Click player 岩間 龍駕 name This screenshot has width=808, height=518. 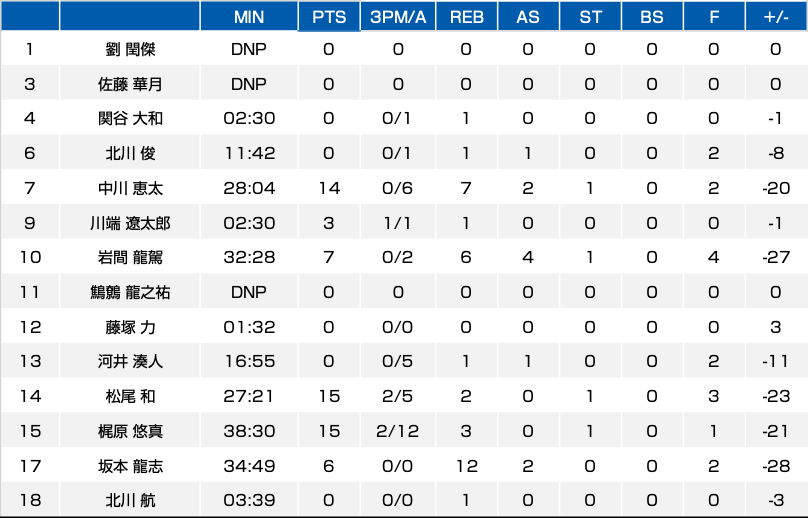pos(130,257)
